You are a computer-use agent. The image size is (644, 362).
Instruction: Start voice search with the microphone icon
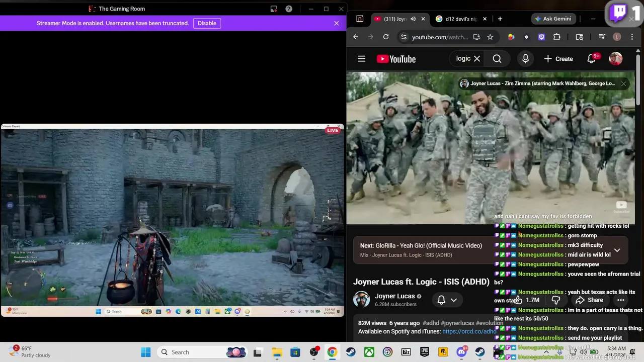click(525, 59)
